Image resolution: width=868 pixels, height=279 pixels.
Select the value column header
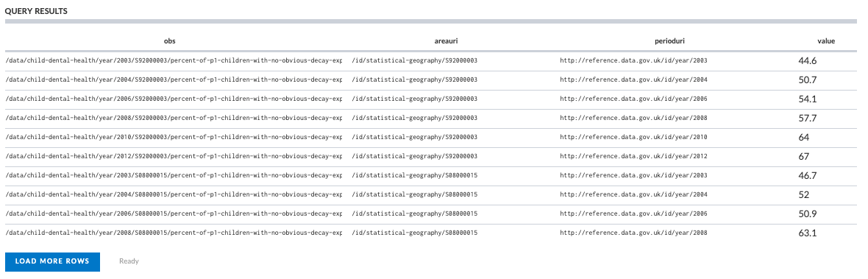click(x=826, y=41)
